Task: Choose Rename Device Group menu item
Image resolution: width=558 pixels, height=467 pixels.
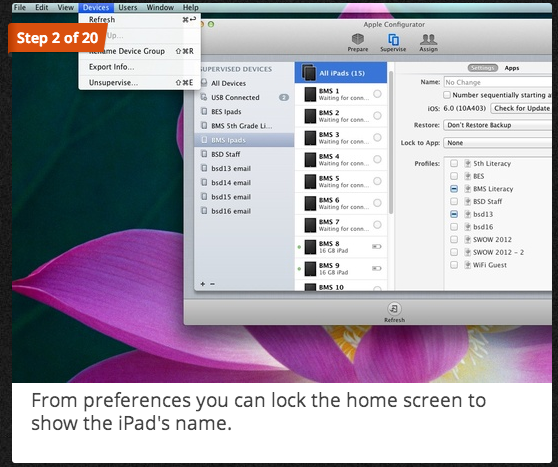Action: coord(140,51)
